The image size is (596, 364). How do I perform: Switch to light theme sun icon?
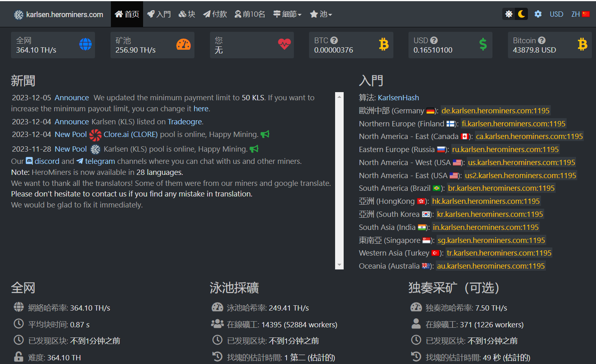click(509, 14)
